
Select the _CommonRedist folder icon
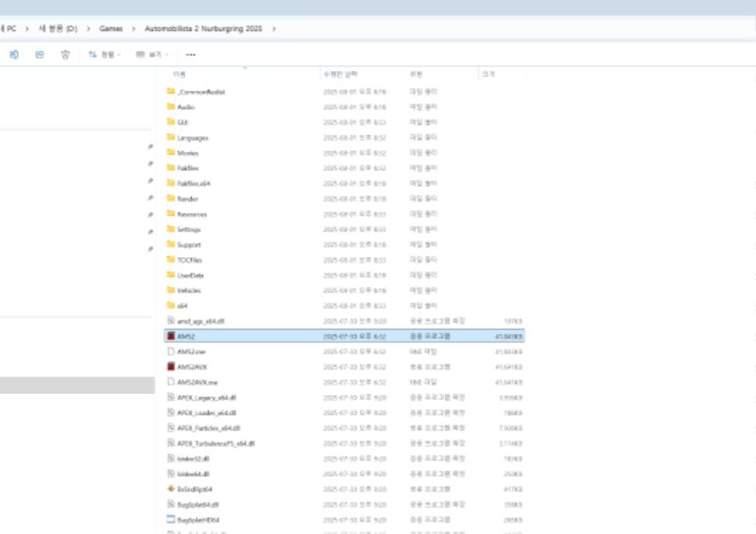click(171, 91)
